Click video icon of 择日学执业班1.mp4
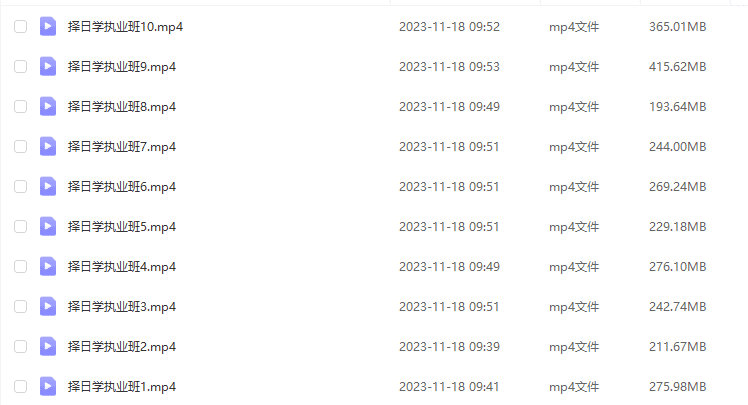Viewport: 748px width, 405px height. [48, 386]
